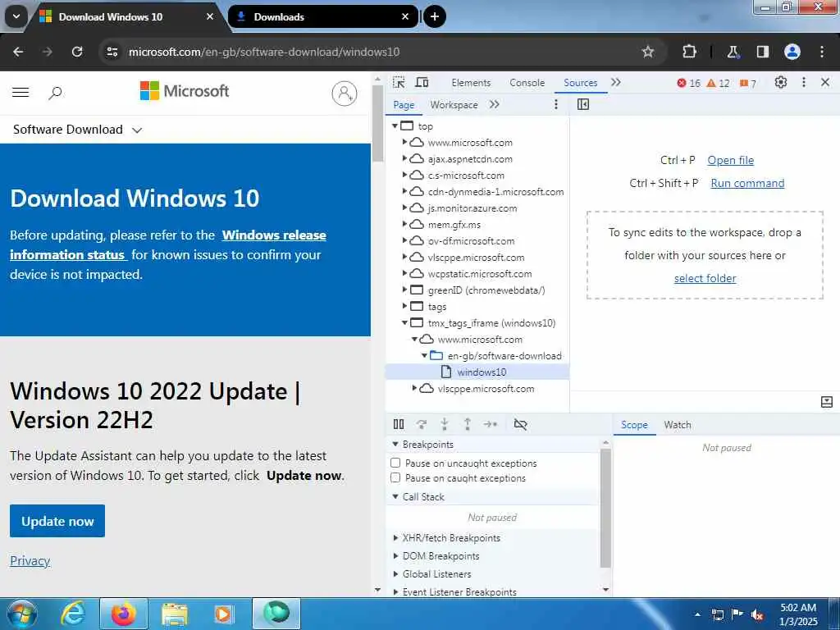Open DevTools settings gear
The image size is (840, 630).
click(781, 83)
